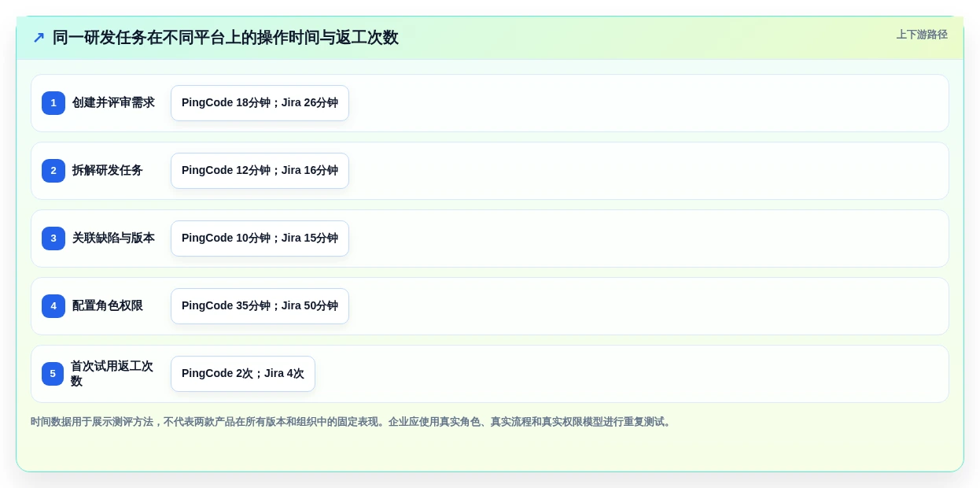Screen dimensions: 980x488
Task: Click the 创建并评审需求 step label
Action: pos(113,103)
